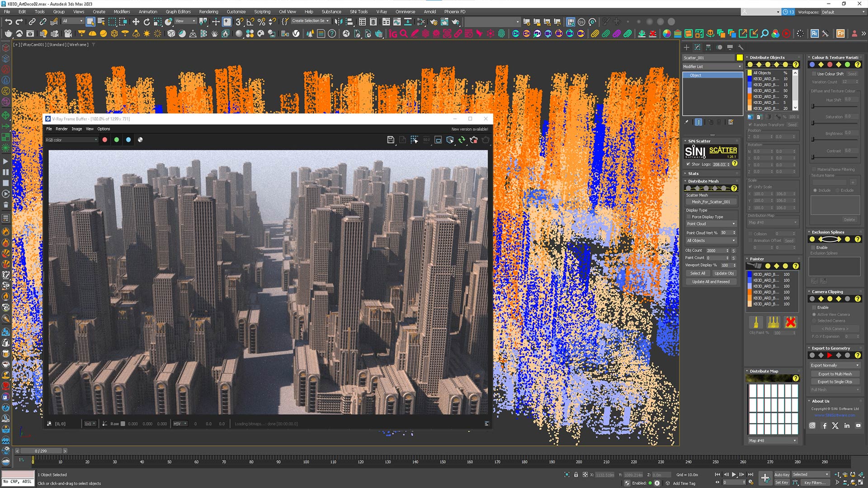Click the Select All button
868x488 pixels.
click(x=697, y=273)
